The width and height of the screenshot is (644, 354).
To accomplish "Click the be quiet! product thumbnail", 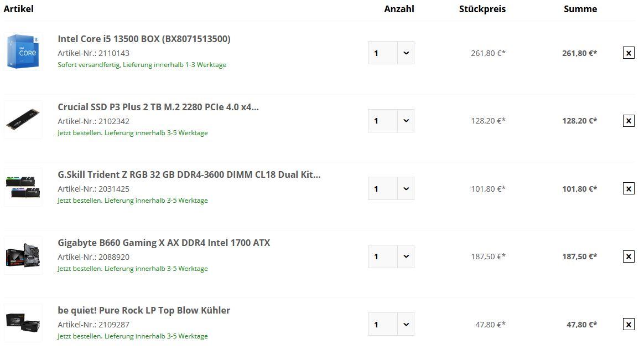I will (23, 323).
